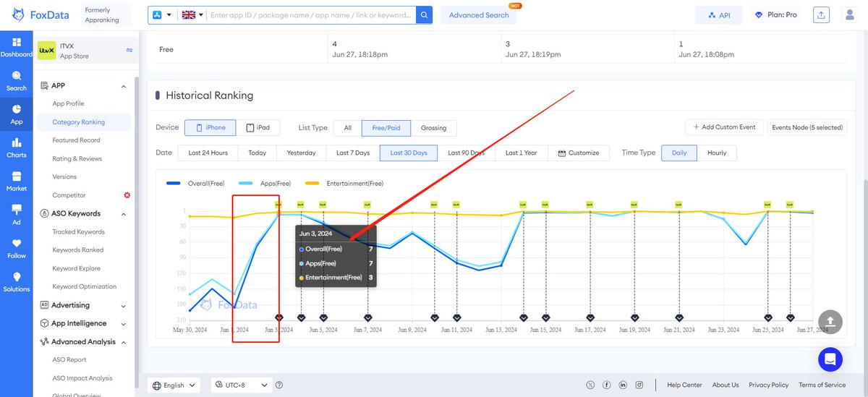The image size is (868, 397).
Task: Open the live chat bubble
Action: pos(830,359)
